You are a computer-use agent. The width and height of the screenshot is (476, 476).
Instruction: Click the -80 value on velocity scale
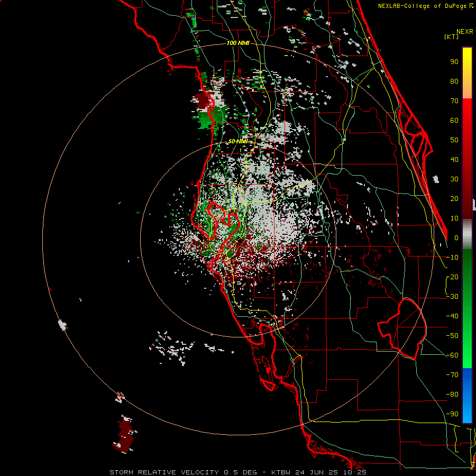click(x=452, y=395)
